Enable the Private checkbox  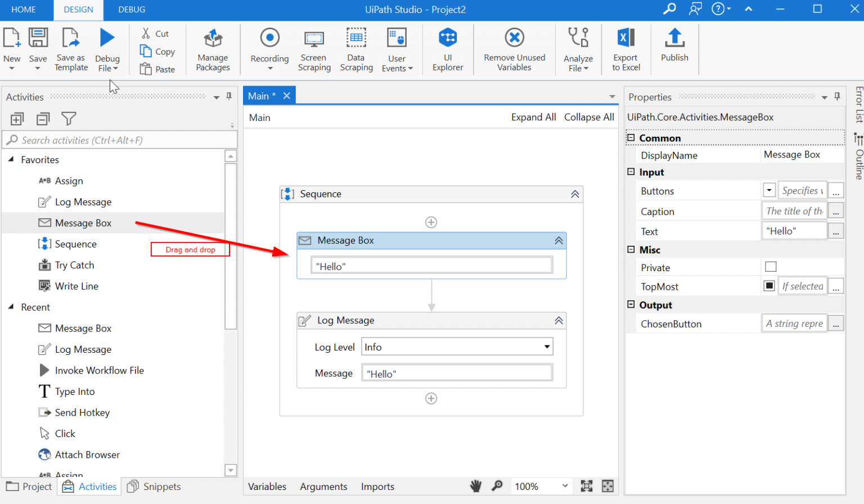(x=771, y=267)
